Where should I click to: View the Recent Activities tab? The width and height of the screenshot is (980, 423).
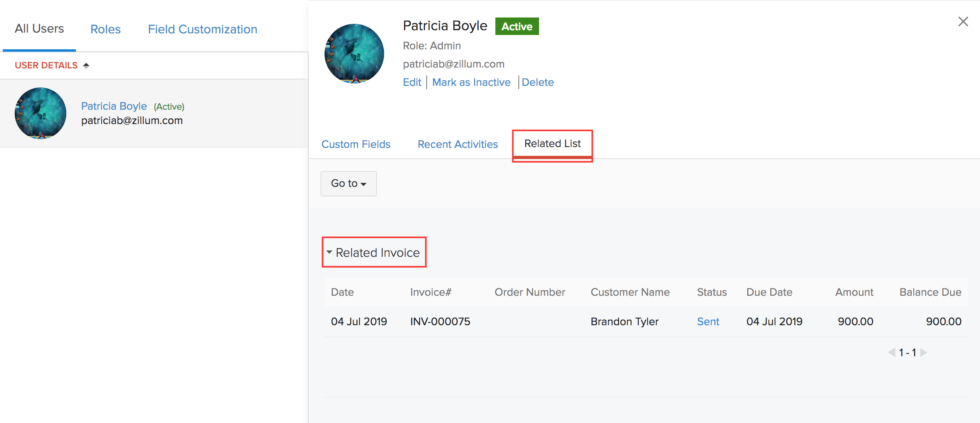[458, 144]
